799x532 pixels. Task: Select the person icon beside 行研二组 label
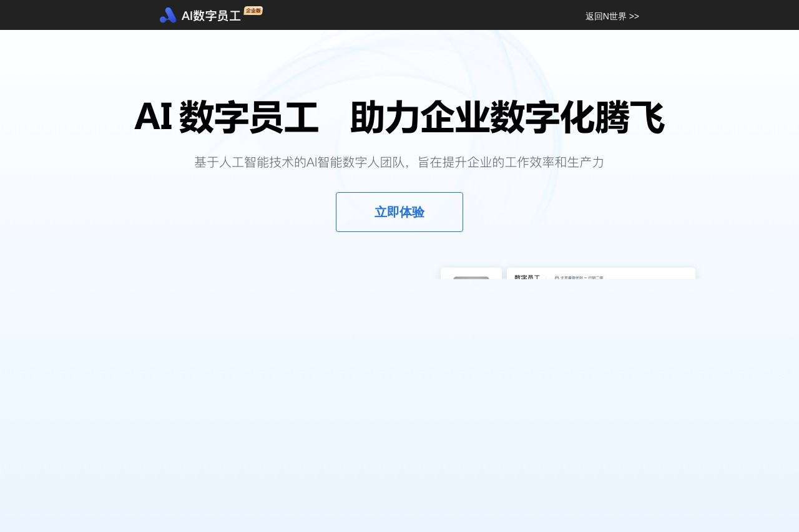click(556, 278)
